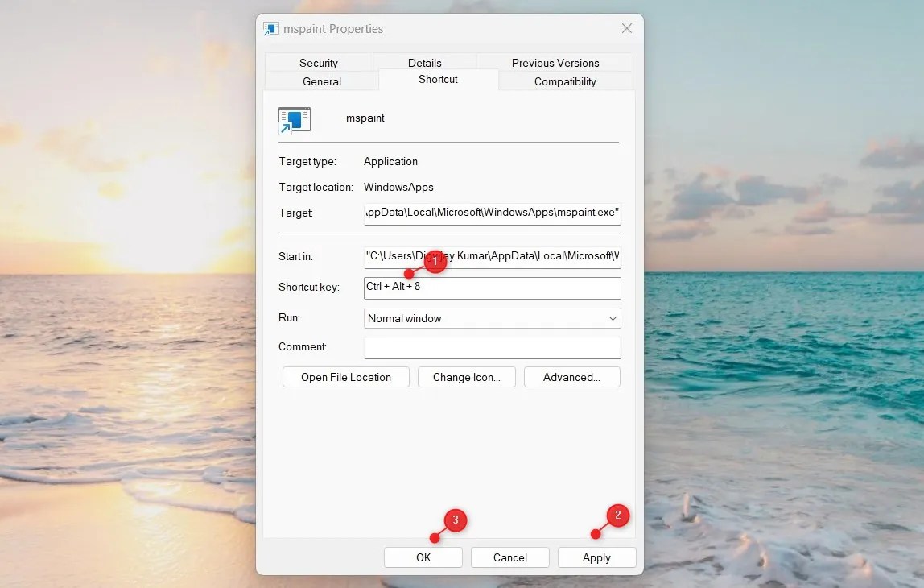Click the mspaint shortcut icon preview

point(294,119)
